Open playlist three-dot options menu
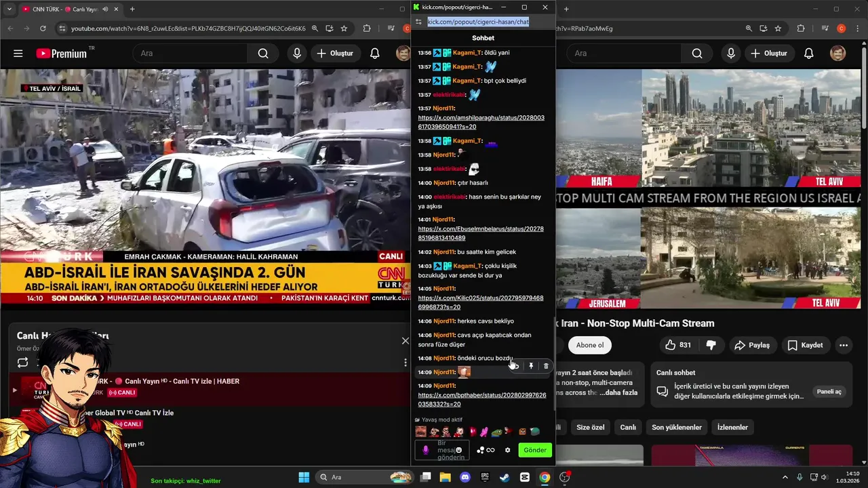This screenshot has width=868, height=488. click(x=406, y=363)
